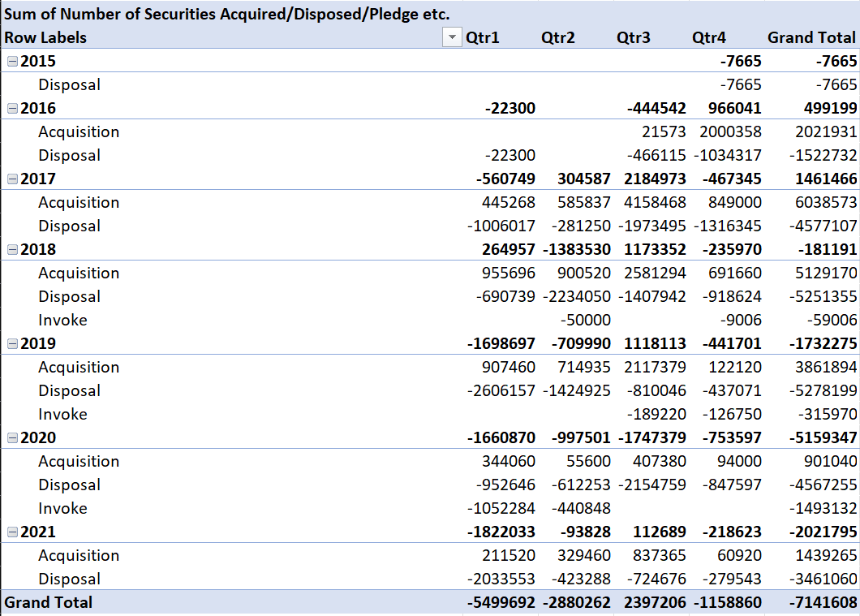Click the minus icon beside 2019
Viewport: 860px width, 616px height.
(12, 343)
